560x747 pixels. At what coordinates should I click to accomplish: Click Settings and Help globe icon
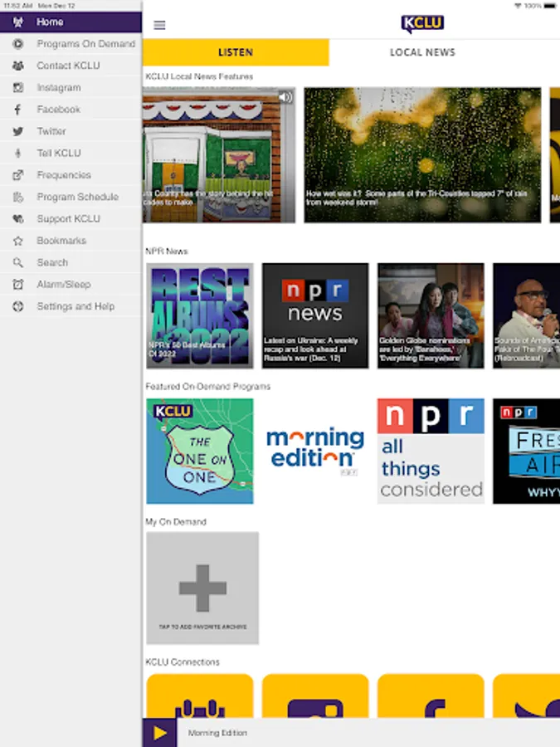tap(17, 306)
